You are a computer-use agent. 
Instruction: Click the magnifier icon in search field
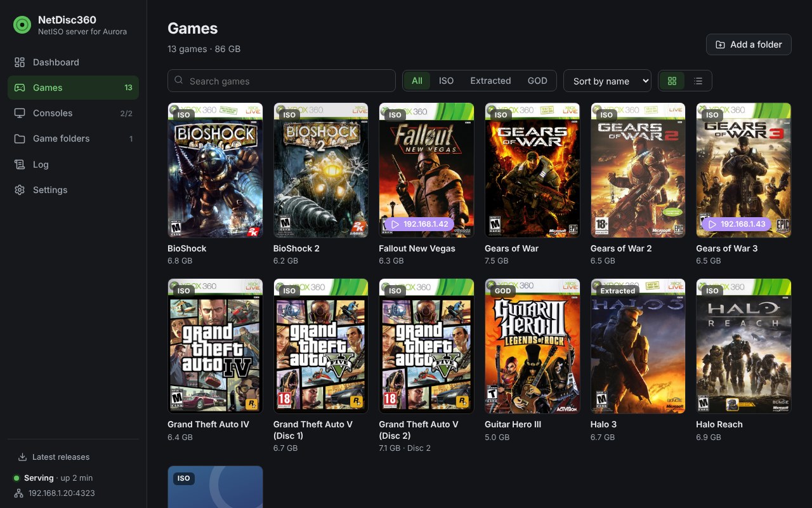tap(179, 81)
